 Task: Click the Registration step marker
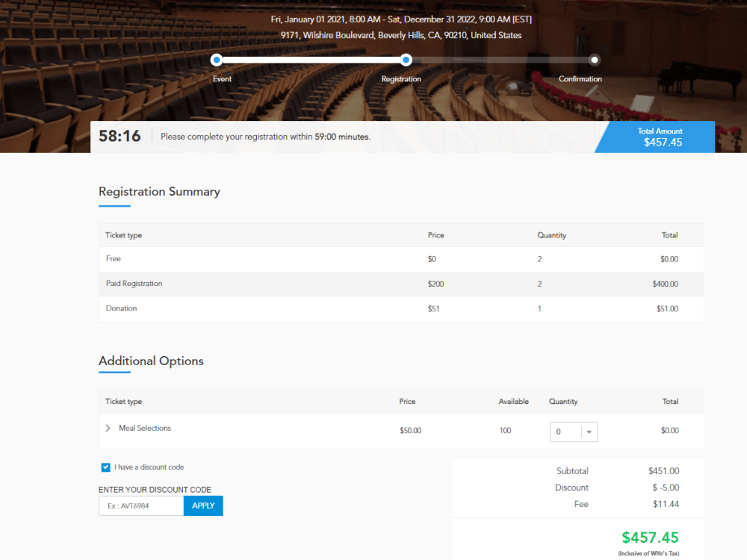pyautogui.click(x=406, y=60)
